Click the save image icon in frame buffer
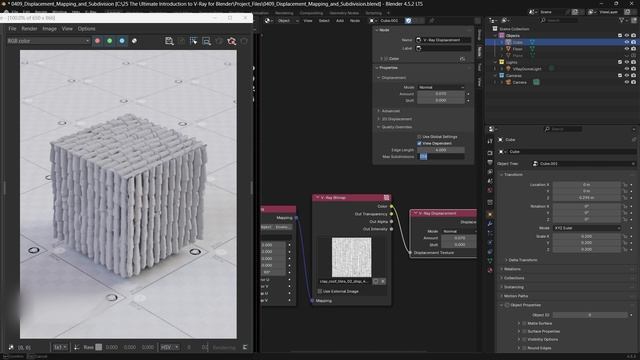Viewport: 640px width, 360px height. pyautogui.click(x=169, y=41)
